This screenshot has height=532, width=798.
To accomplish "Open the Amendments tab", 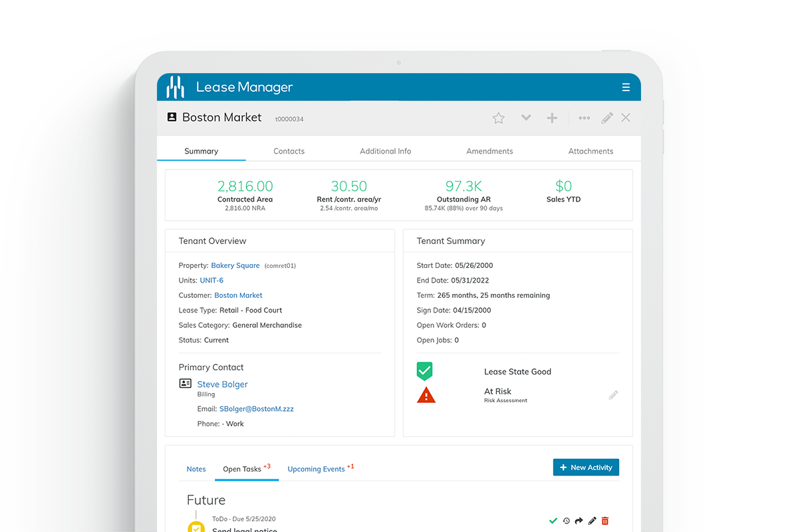I will [x=489, y=151].
